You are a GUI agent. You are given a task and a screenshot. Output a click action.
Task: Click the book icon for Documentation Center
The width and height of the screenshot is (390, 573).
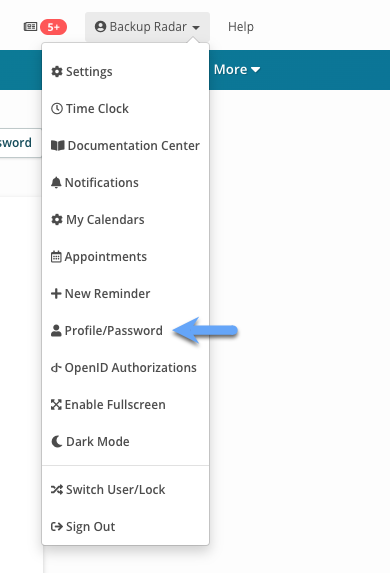point(58,145)
